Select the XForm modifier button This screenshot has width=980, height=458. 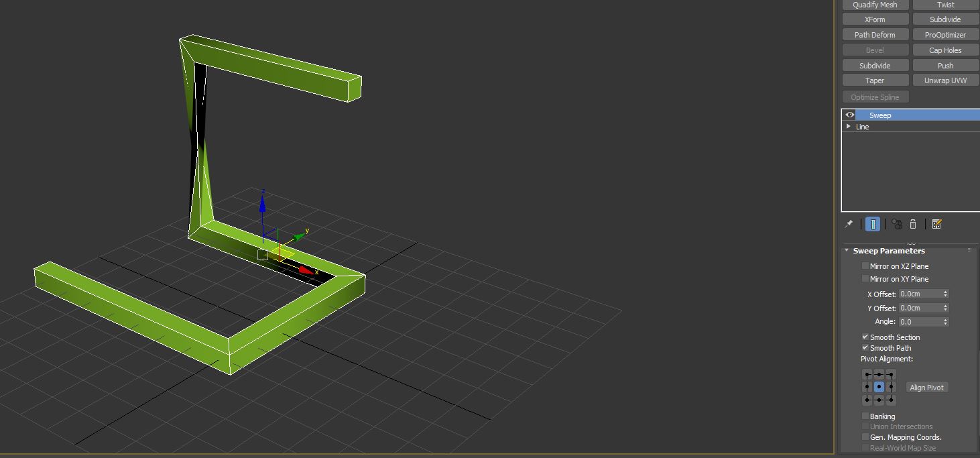click(x=875, y=19)
